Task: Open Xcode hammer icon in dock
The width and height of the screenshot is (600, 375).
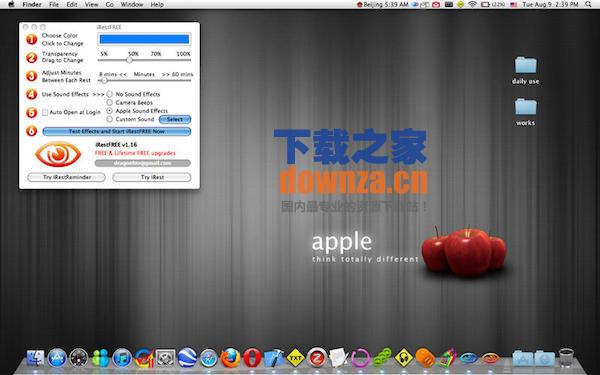Action: tap(274, 358)
